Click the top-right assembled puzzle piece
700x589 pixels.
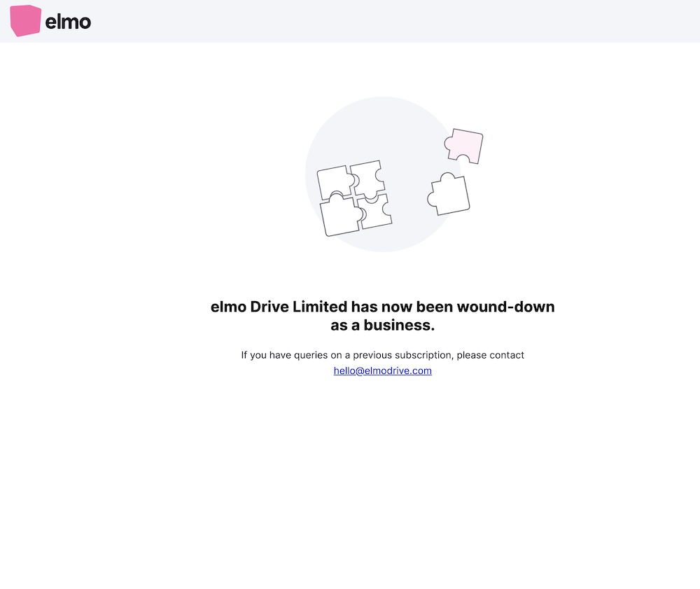[x=368, y=179]
